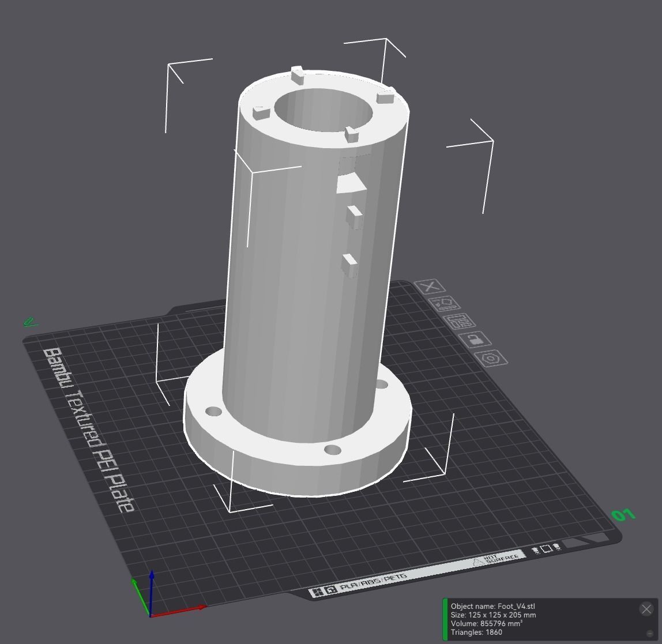Open plate settings hexagon gear icon
The width and height of the screenshot is (662, 644).
(491, 358)
